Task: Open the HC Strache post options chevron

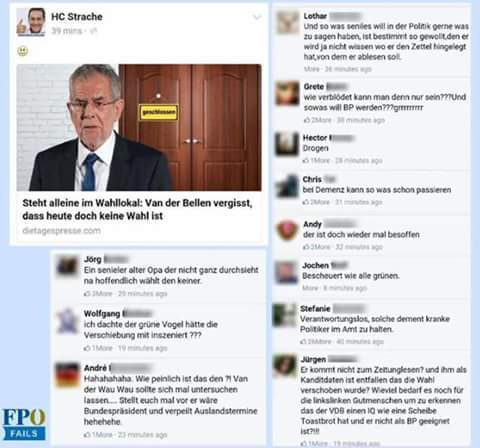Action: (257, 17)
